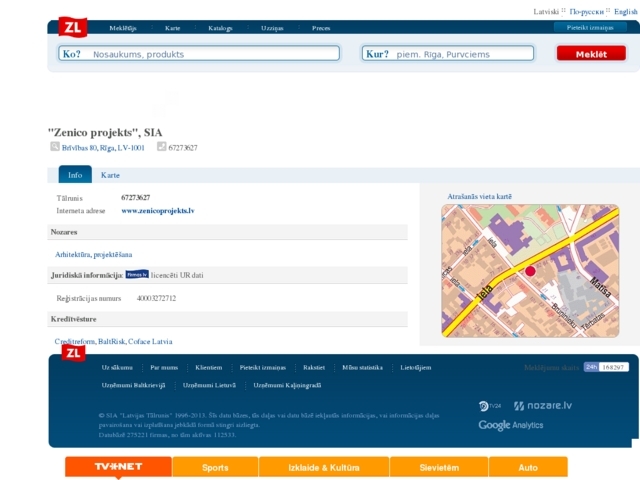The image size is (640, 480).
Task: Open the Pieteikt izmaiņas footer link
Action: pos(263,367)
